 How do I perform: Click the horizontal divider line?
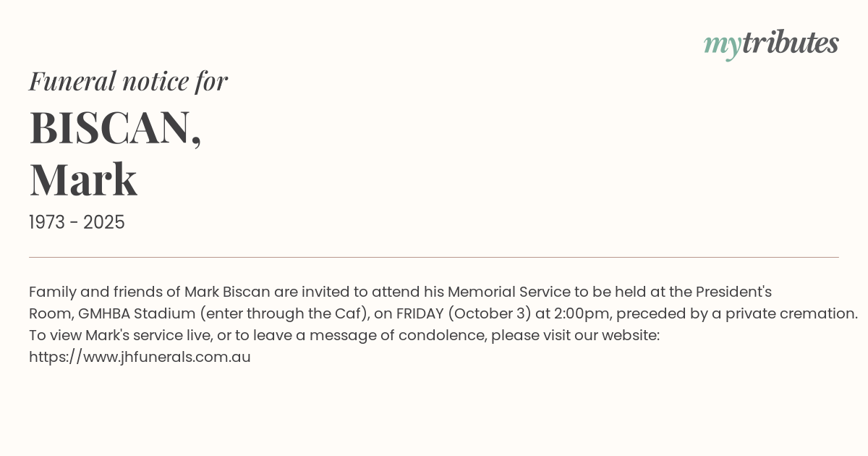coord(434,257)
